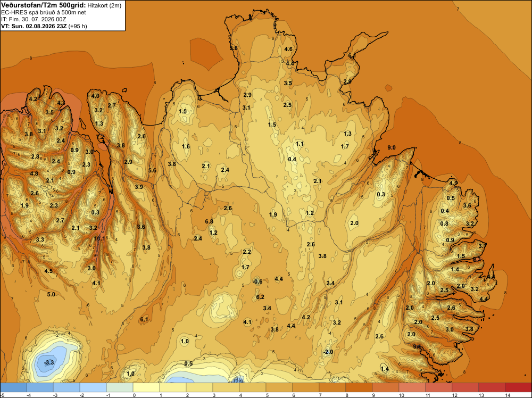Select the blue legend swatch labeled -5
This screenshot has height=398, width=532.
point(14,387)
